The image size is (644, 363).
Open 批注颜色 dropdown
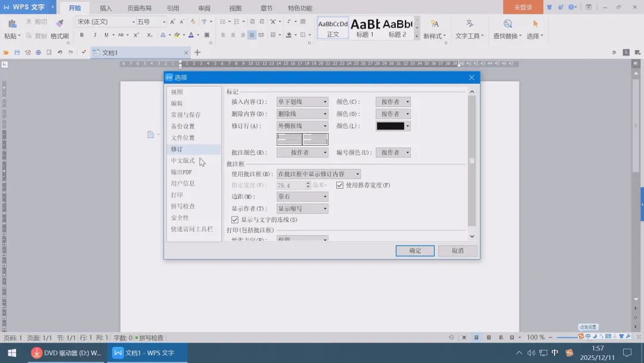point(302,152)
